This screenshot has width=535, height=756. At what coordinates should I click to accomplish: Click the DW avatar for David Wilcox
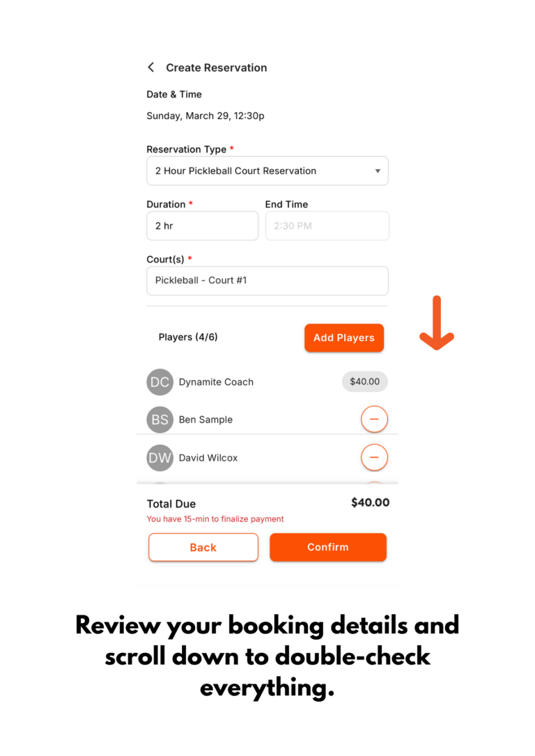pos(160,458)
